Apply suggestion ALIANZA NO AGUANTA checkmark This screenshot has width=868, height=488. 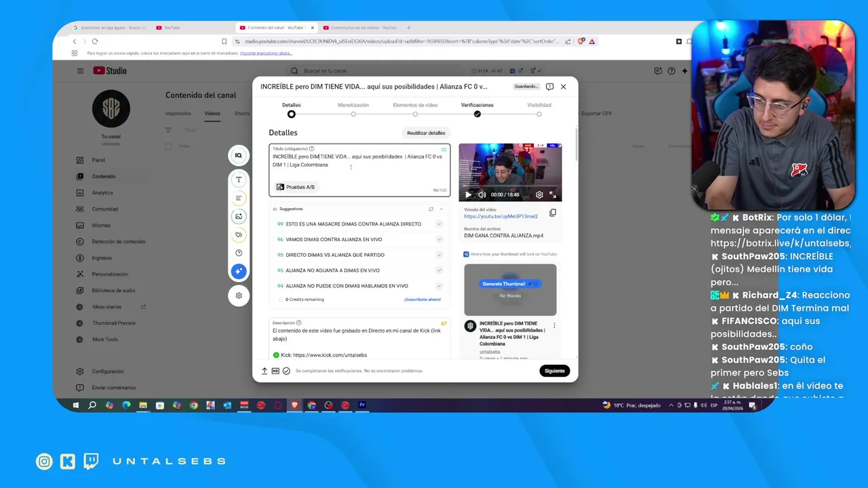(x=439, y=270)
